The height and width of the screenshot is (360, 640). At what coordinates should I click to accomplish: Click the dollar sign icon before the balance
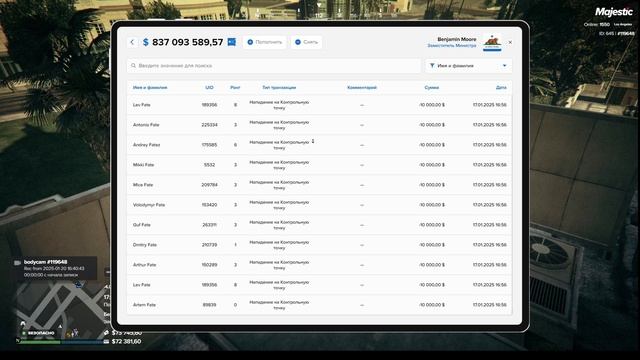(146, 42)
